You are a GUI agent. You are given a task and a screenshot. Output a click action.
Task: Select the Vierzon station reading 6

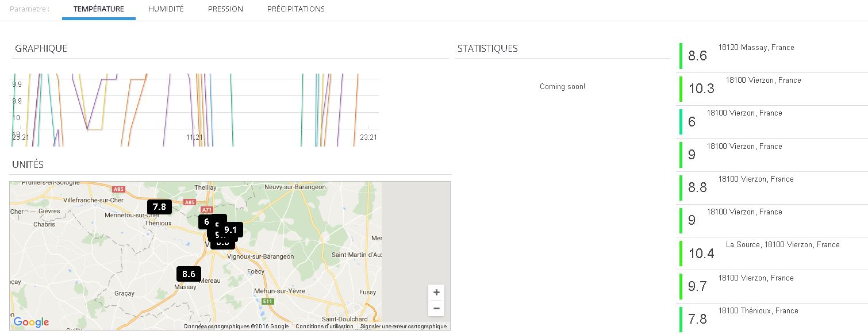(744, 113)
